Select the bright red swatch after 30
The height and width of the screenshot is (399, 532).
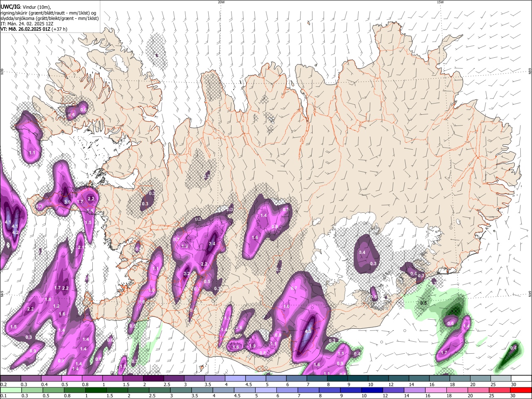[521, 390]
